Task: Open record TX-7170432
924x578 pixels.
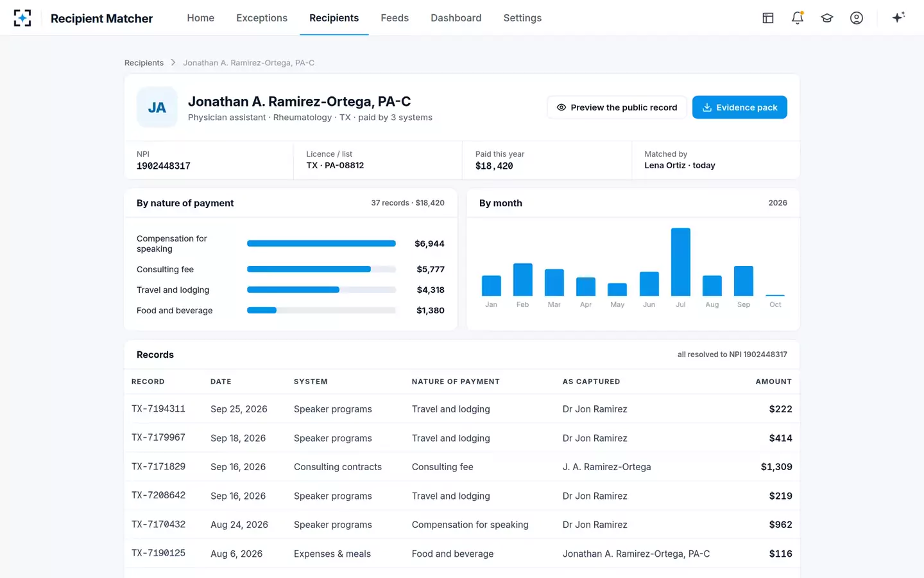Action: coord(158,524)
